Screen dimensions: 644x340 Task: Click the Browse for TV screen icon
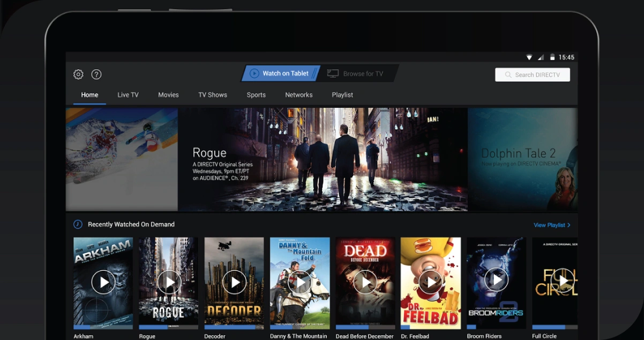(x=333, y=73)
